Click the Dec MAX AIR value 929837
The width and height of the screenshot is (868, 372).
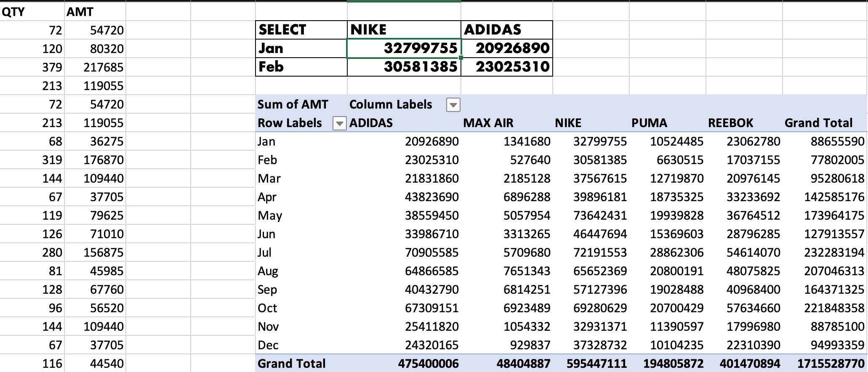point(507,345)
